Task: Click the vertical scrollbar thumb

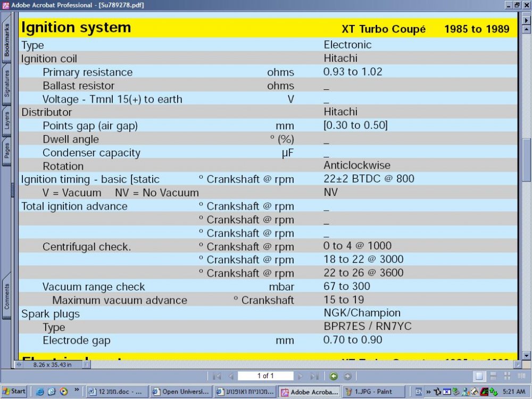Action: pyautogui.click(x=526, y=161)
